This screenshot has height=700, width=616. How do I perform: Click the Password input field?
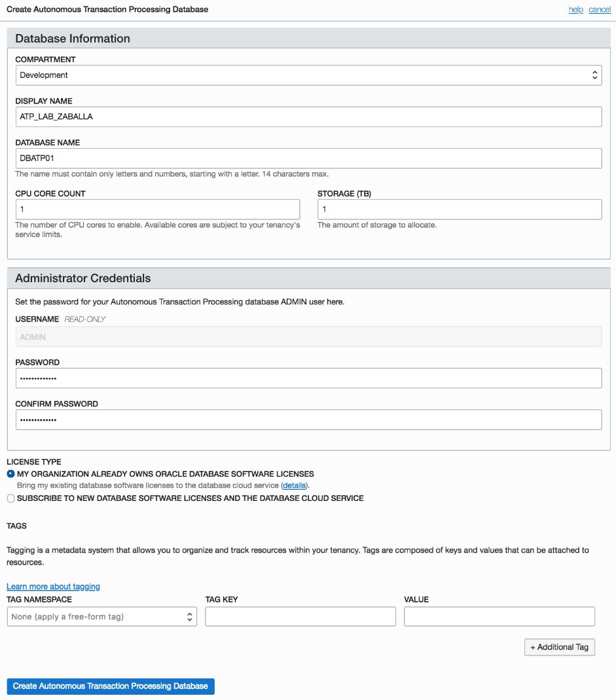tap(308, 378)
